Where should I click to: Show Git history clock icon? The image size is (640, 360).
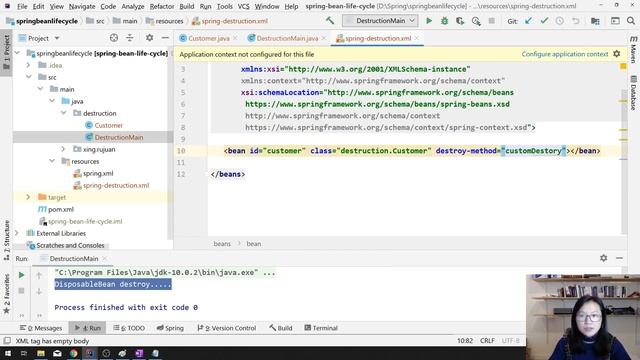click(x=560, y=21)
